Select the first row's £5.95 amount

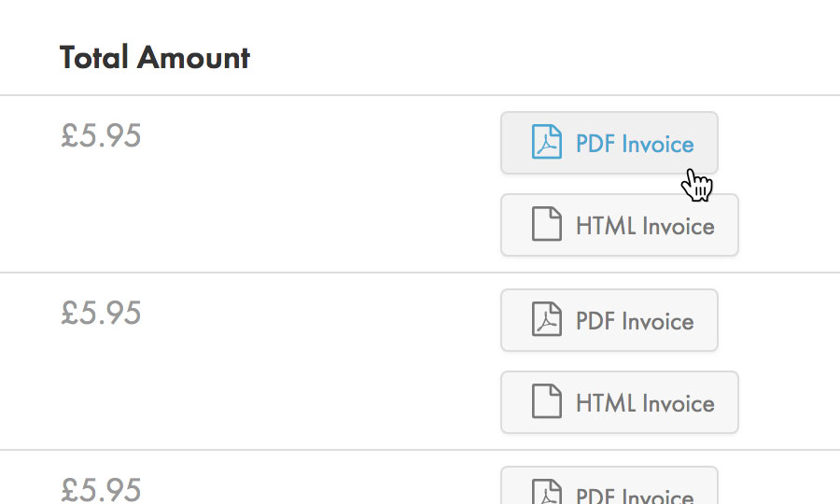[101, 135]
